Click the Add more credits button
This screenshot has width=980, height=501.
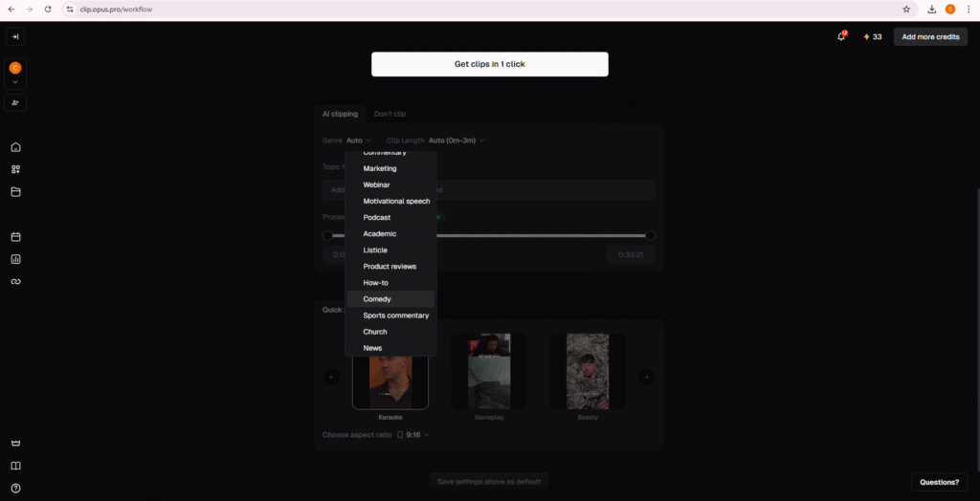coord(929,36)
